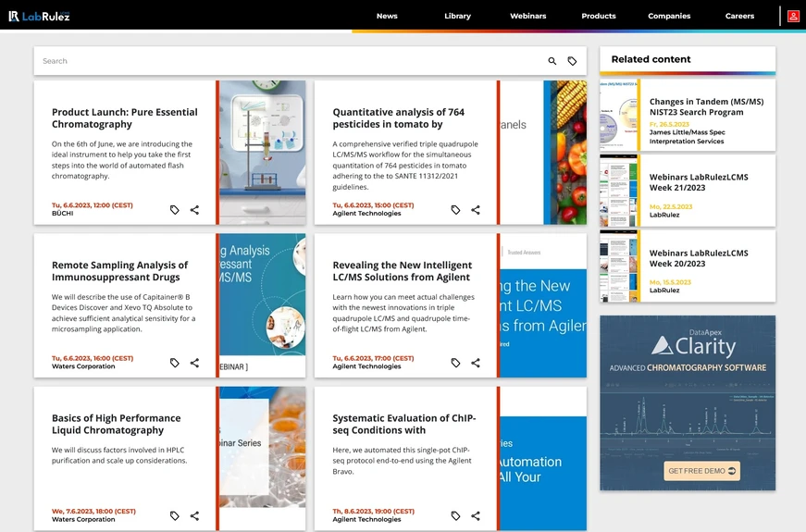Share the ChIP-seq Conditions card
Image resolution: width=806 pixels, height=532 pixels.
[x=476, y=515]
